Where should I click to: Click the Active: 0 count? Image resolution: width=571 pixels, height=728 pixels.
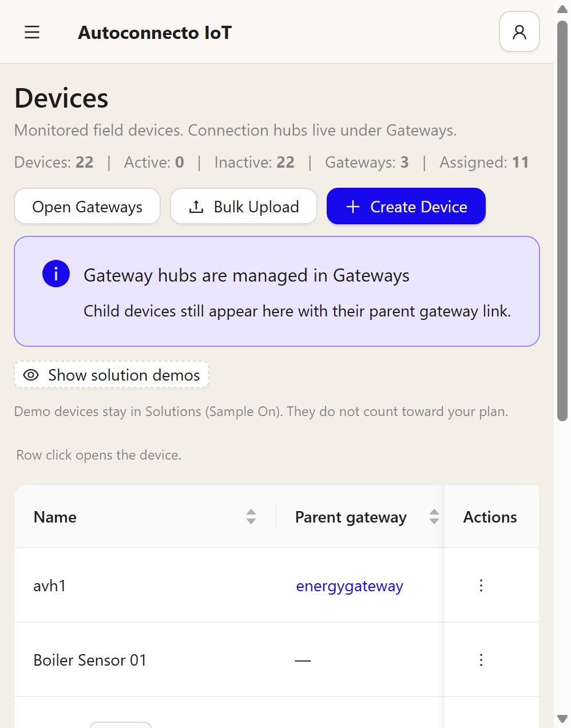coord(154,163)
